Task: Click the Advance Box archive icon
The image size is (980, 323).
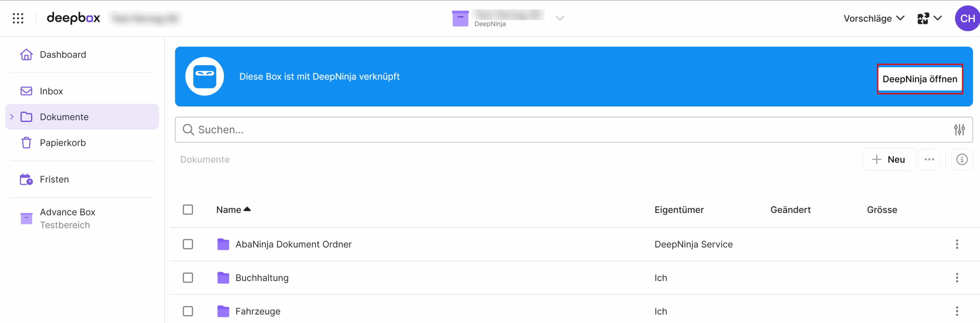Action: pyautogui.click(x=26, y=218)
